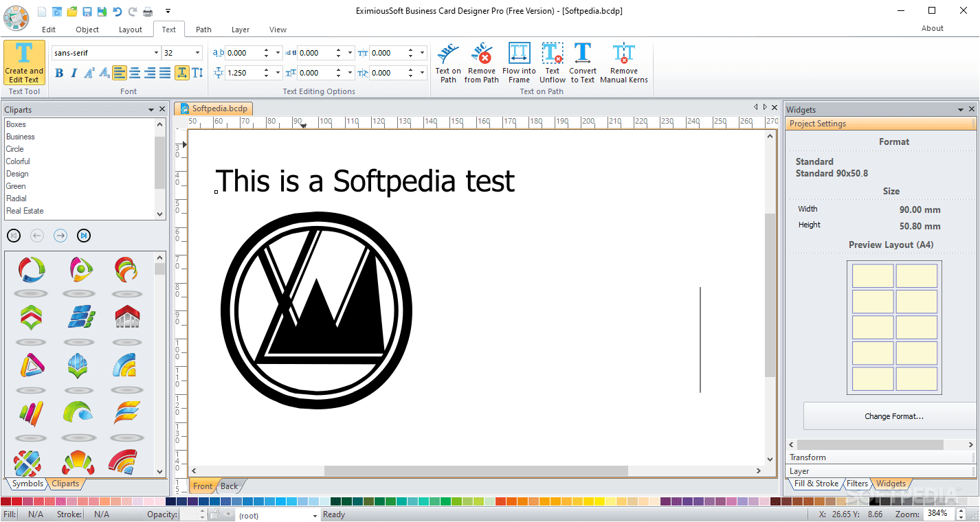This screenshot has width=980, height=522.
Task: Activate the Create and Edit Text tool
Action: click(x=24, y=63)
